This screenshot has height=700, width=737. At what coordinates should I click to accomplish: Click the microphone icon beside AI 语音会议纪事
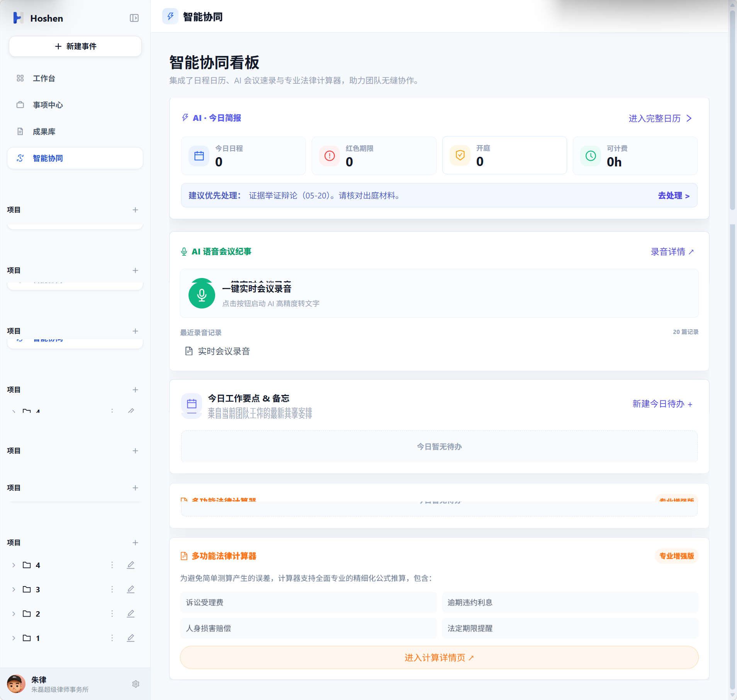pyautogui.click(x=184, y=252)
